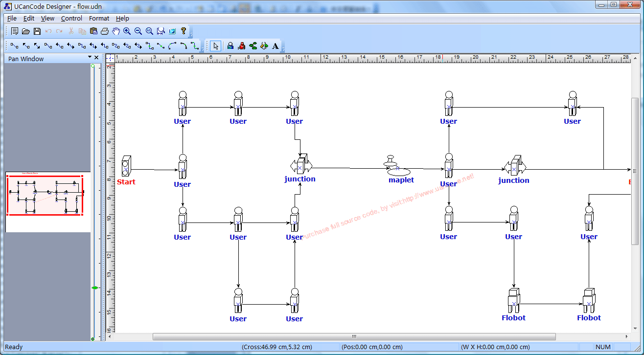The height and width of the screenshot is (355, 644).
Task: Choose the pointer select tool
Action: [215, 46]
